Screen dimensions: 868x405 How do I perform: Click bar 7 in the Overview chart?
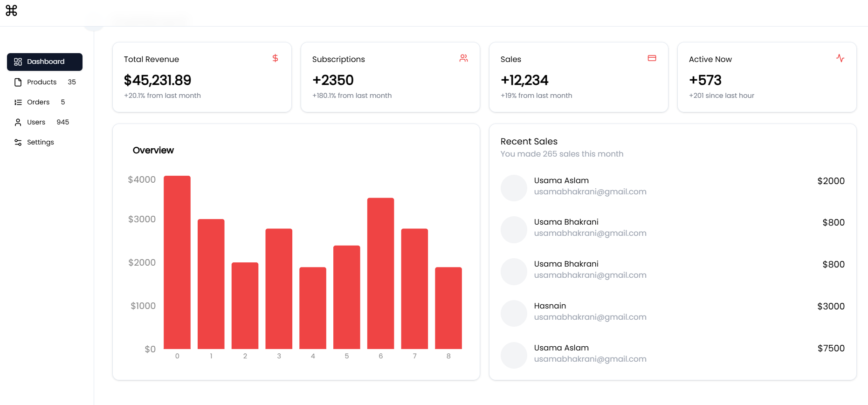tap(414, 289)
